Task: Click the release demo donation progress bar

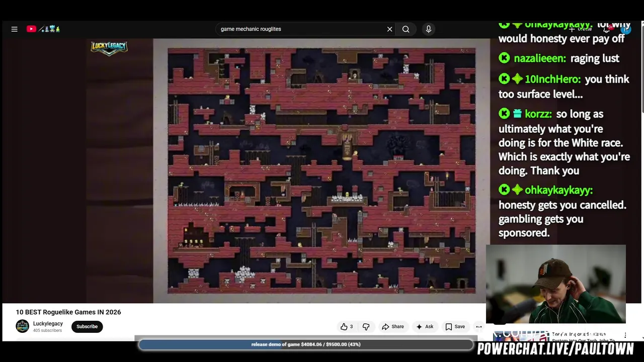Action: (x=306, y=344)
